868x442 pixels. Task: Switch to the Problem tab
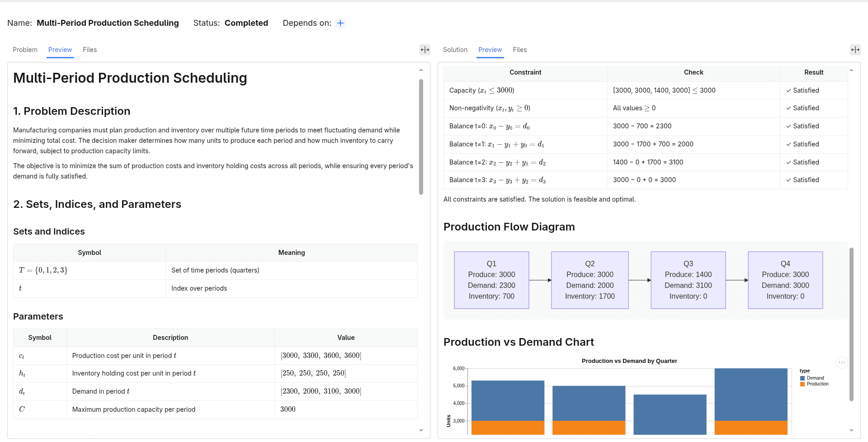[25, 50]
